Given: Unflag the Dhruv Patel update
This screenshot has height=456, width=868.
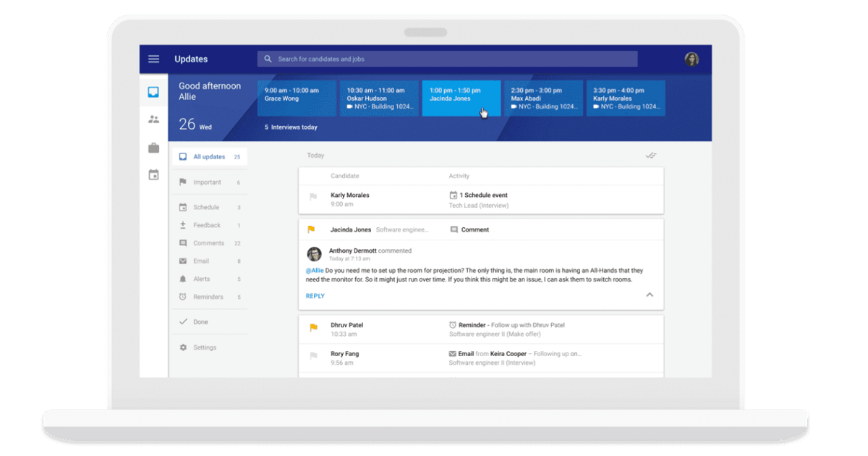Looking at the screenshot, I should pyautogui.click(x=313, y=328).
